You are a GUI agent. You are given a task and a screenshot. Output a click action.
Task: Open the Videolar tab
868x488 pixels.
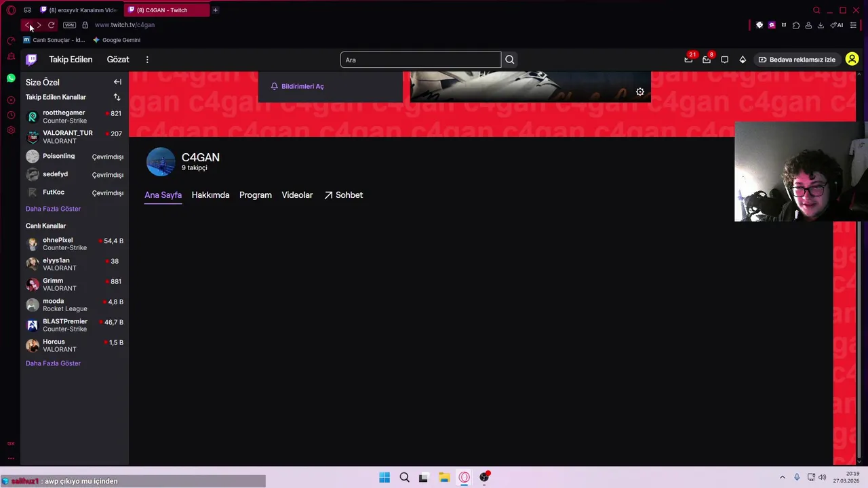[x=297, y=195]
